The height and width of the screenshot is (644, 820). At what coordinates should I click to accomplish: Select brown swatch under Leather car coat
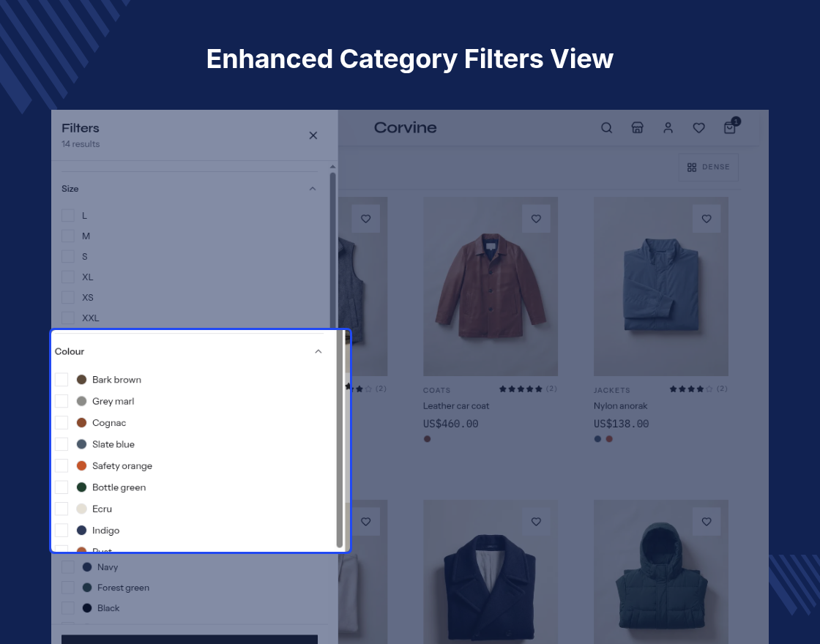(428, 439)
